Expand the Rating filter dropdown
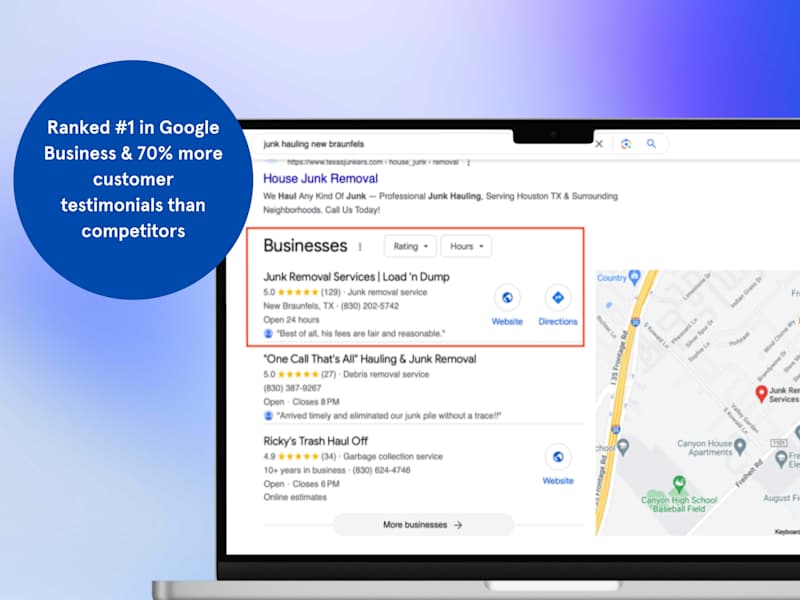 click(410, 246)
